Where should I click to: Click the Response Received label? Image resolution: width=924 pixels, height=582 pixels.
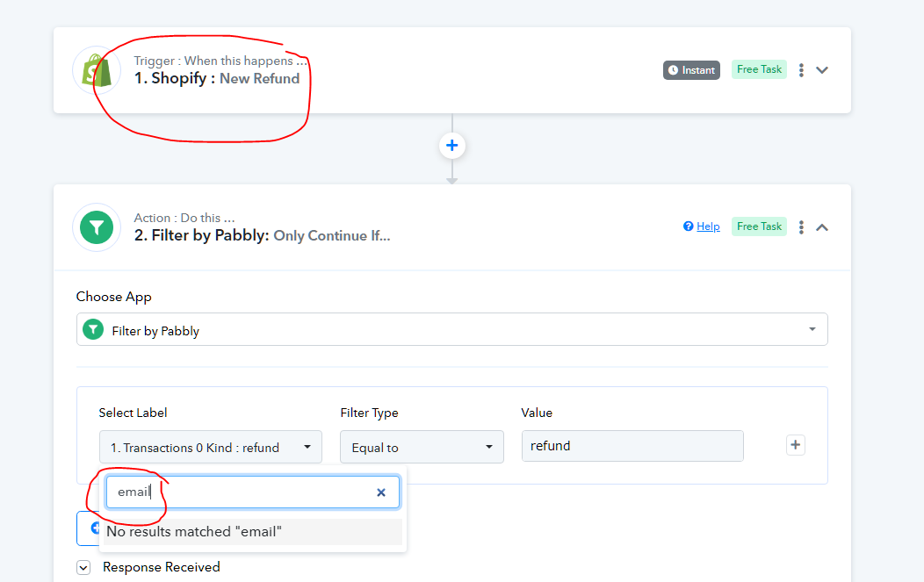click(x=162, y=567)
